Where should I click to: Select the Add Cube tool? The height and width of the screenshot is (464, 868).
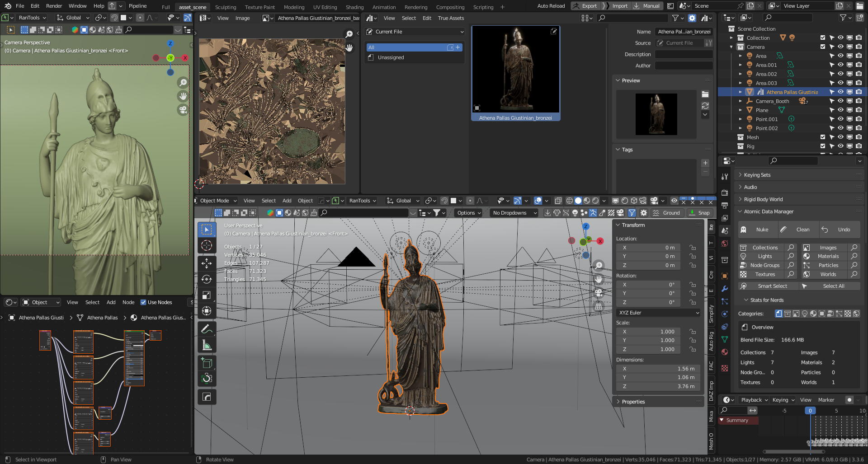207,363
